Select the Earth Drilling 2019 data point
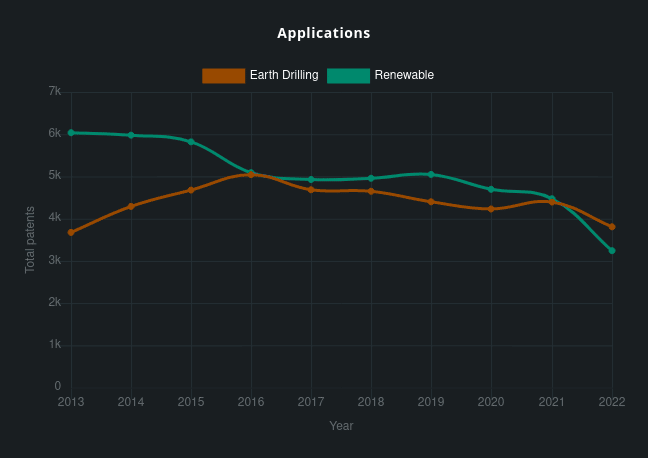Screen dimensions: 648x458 pos(431,202)
